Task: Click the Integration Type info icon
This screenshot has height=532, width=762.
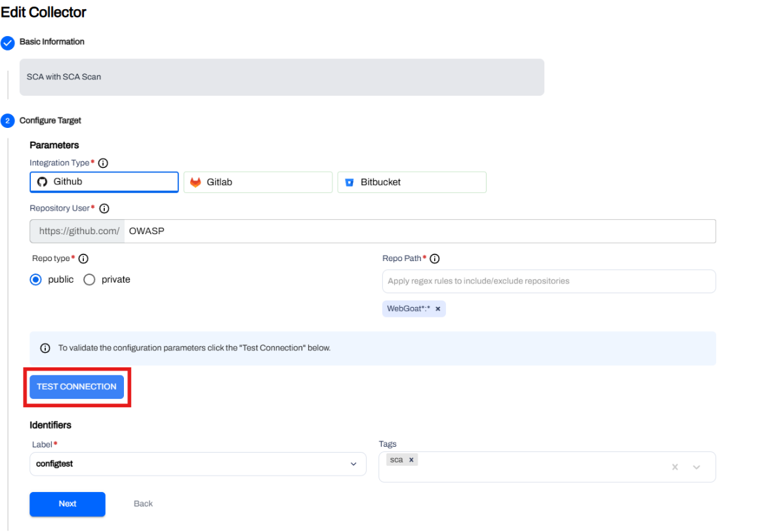Action: coord(103,163)
